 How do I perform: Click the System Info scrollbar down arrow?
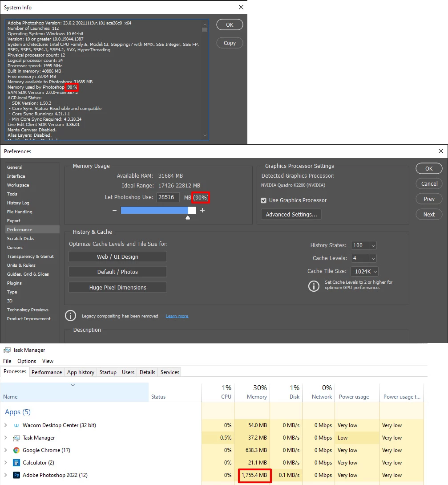205,135
